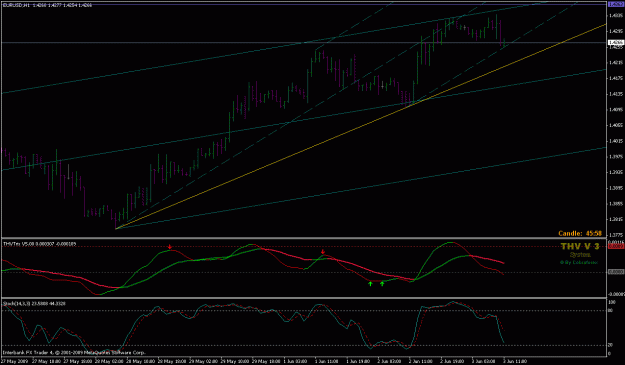The image size is (625, 365).
Task: Click the 3 Jun 11:00 time label
Action: (515, 361)
